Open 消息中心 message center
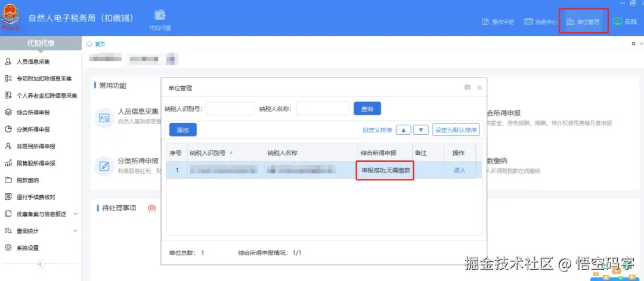Screen dimensions: 644x281 pos(541,22)
